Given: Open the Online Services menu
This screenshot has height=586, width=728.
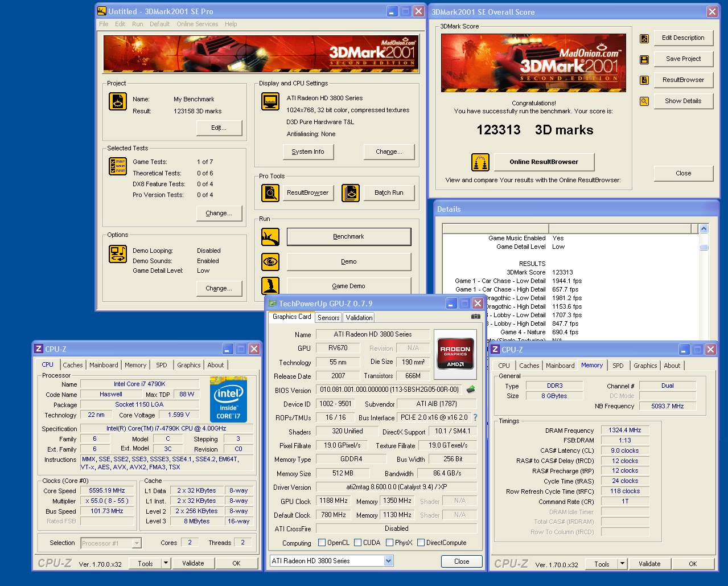Looking at the screenshot, I should 197,24.
